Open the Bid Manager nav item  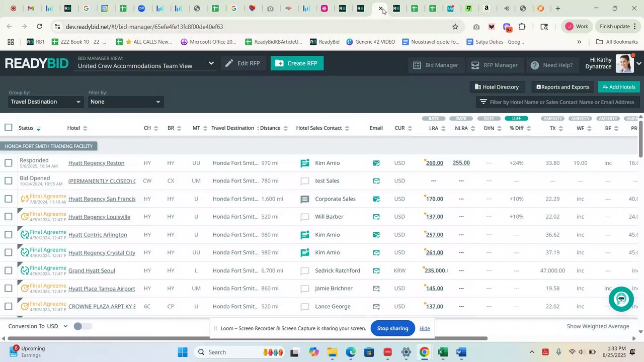(x=436, y=65)
